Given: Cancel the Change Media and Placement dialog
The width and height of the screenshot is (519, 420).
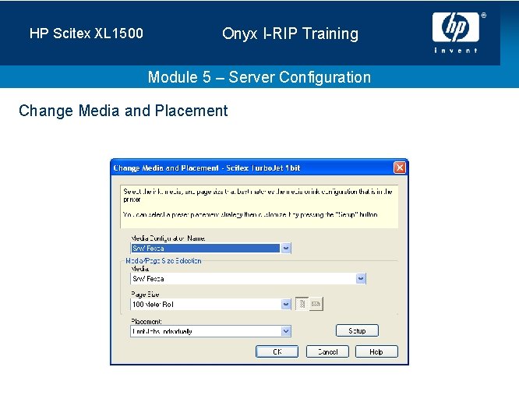Looking at the screenshot, I should (327, 351).
